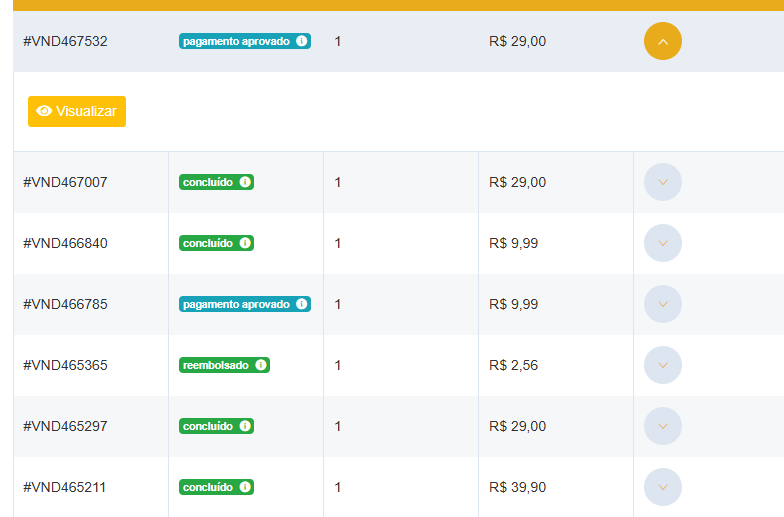Expand order #VND465297 details

coord(662,426)
